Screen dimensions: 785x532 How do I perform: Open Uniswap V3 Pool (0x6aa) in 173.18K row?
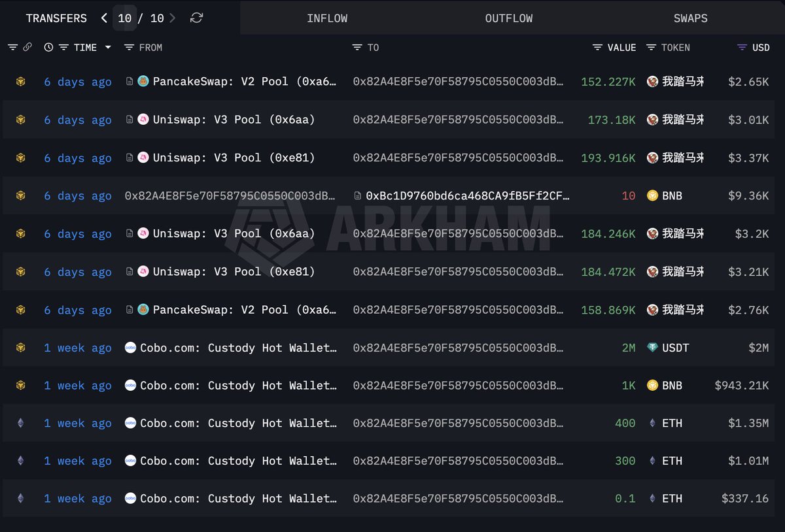pos(234,120)
